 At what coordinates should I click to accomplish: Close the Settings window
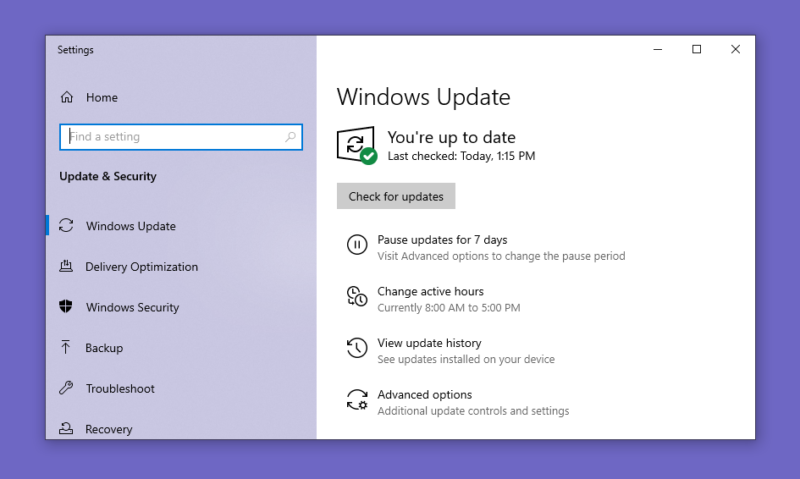point(735,49)
